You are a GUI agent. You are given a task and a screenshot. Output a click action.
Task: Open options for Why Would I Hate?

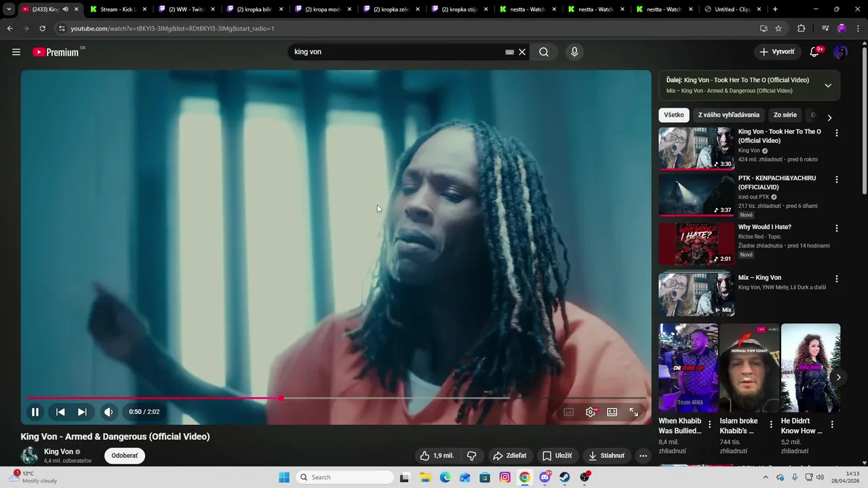837,228
